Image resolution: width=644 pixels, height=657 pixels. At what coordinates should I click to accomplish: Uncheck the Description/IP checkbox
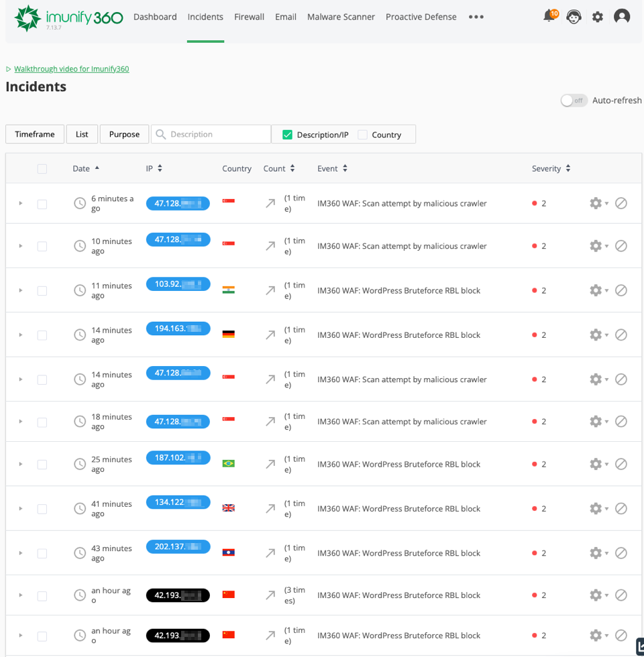pos(288,135)
